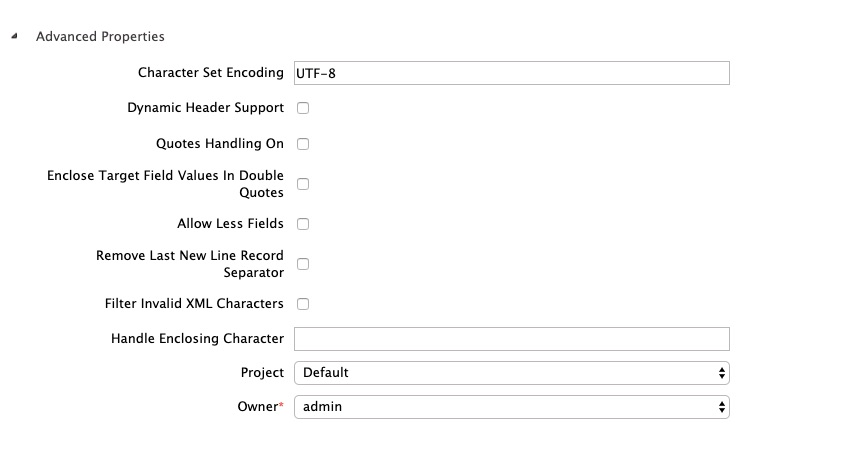Viewport: 867px width, 449px height.
Task: Tick the Quotes Handling On checkbox
Action: point(303,144)
